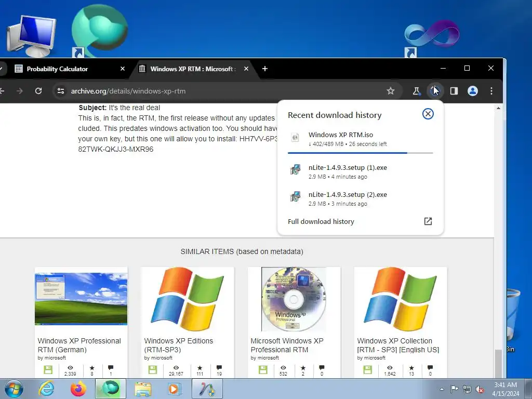Open a new browser tab
The height and width of the screenshot is (399, 532).
click(x=265, y=69)
